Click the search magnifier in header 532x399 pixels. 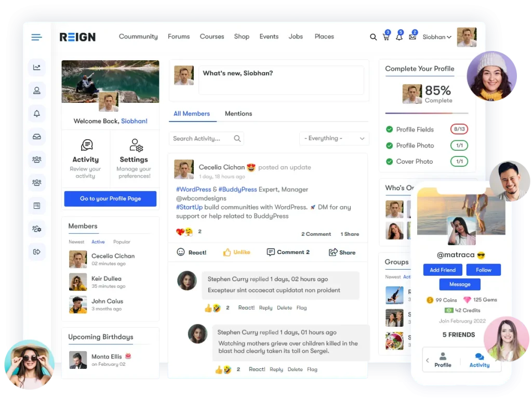tap(373, 37)
